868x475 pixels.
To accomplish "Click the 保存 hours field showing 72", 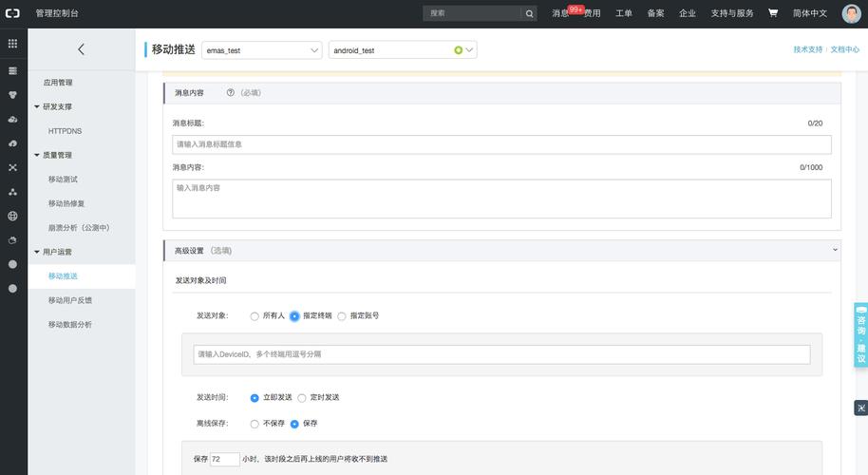I will coord(225,459).
